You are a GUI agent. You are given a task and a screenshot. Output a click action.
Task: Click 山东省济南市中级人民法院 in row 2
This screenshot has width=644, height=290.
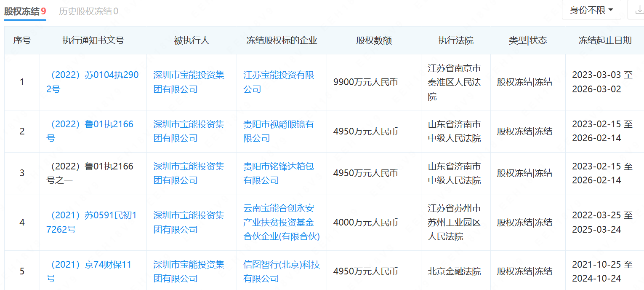pyautogui.click(x=454, y=131)
